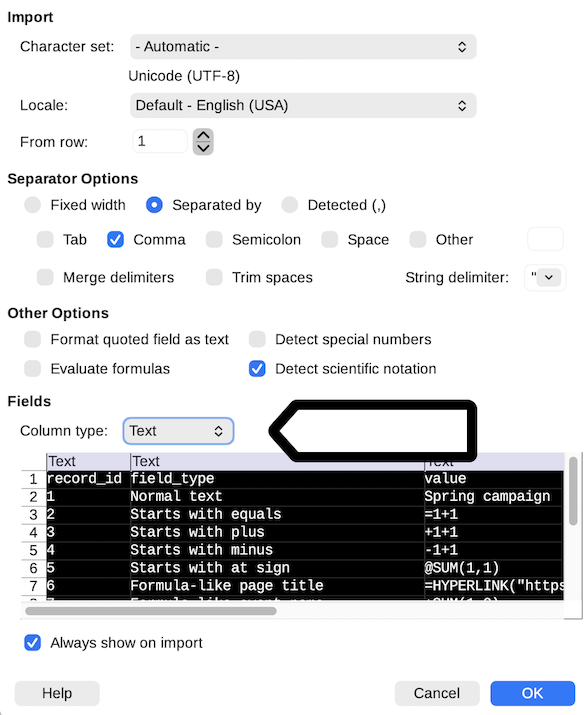Click the +1+1 cell

(494, 532)
